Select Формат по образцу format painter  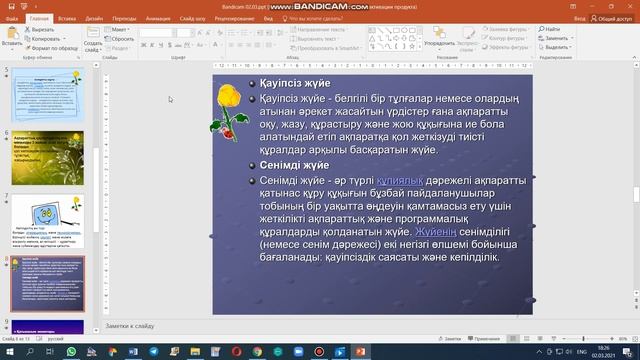[x=51, y=48]
